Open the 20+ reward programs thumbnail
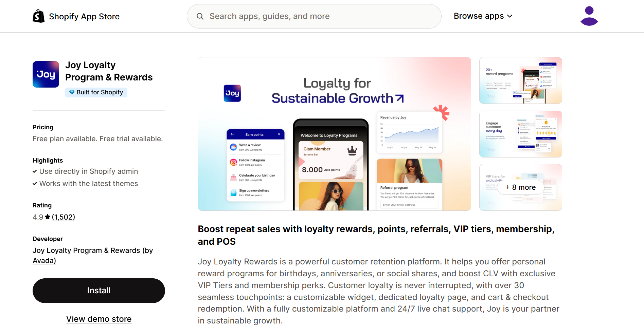This screenshot has width=644, height=335. pyautogui.click(x=520, y=80)
